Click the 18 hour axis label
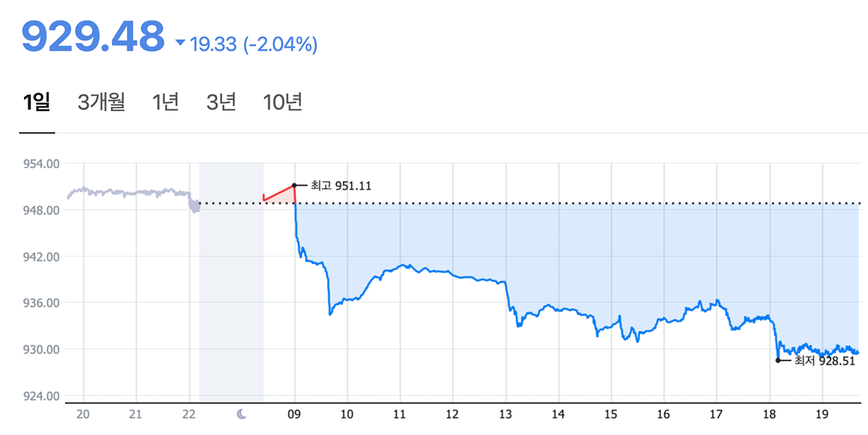Viewport: 868px width, 435px height. pos(768,414)
